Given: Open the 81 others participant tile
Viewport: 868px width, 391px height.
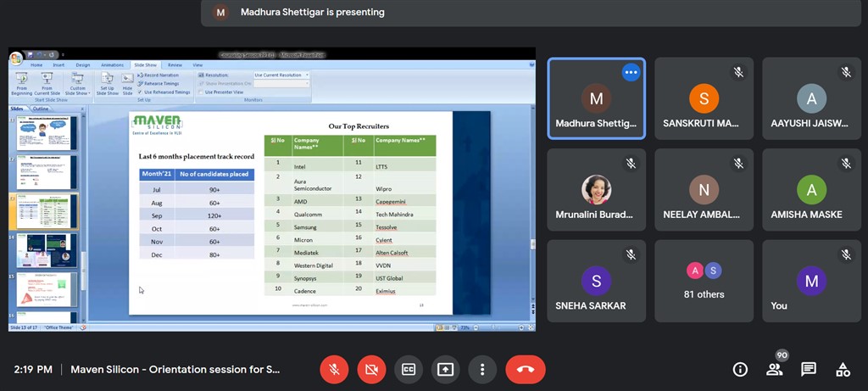Looking at the screenshot, I should (704, 281).
